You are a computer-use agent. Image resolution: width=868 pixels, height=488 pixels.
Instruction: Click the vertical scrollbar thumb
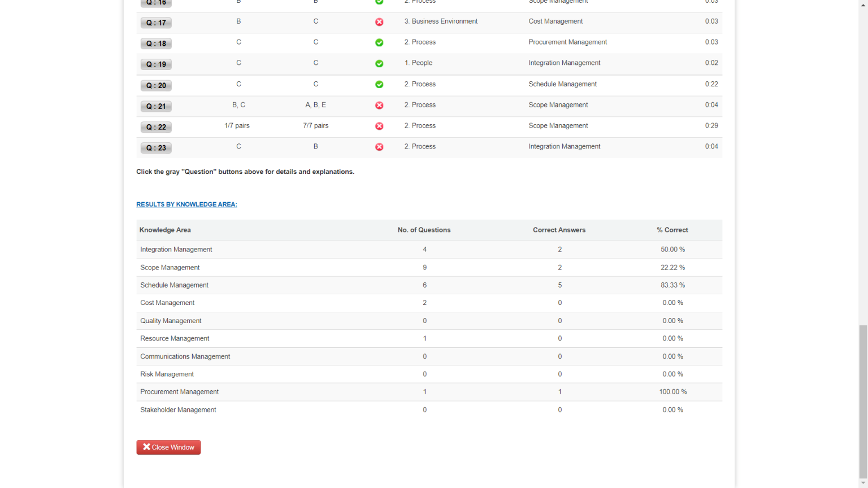[863, 401]
